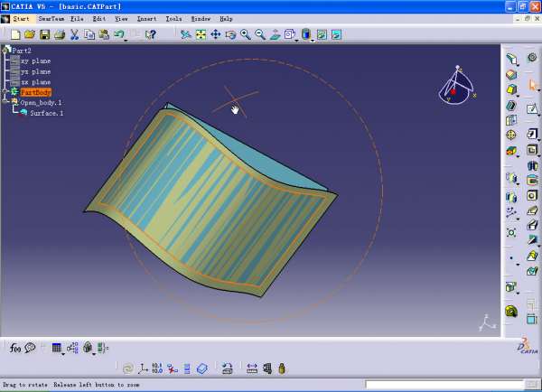Click the Fit All In icon
This screenshot has width=542, height=392.
(201, 34)
